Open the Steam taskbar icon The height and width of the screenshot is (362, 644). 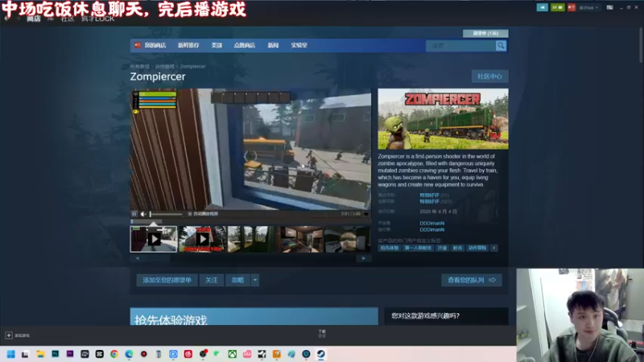[x=321, y=354]
